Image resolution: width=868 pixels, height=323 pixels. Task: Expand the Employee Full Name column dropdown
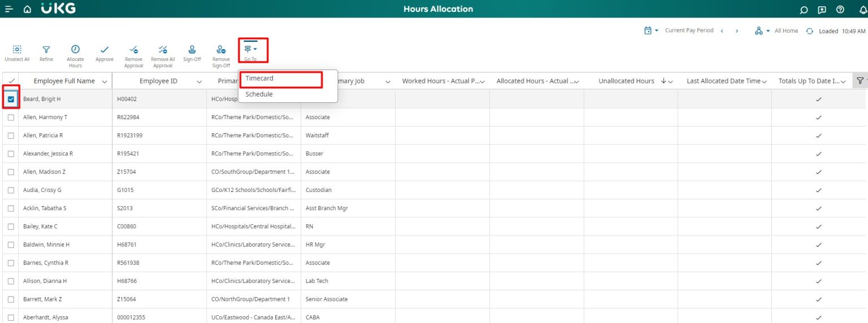[x=104, y=81]
